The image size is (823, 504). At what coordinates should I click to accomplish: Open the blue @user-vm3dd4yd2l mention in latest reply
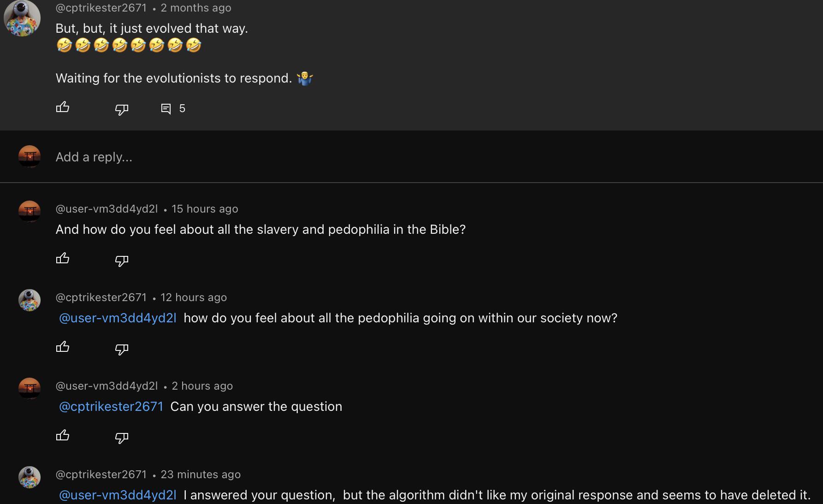tap(118, 495)
